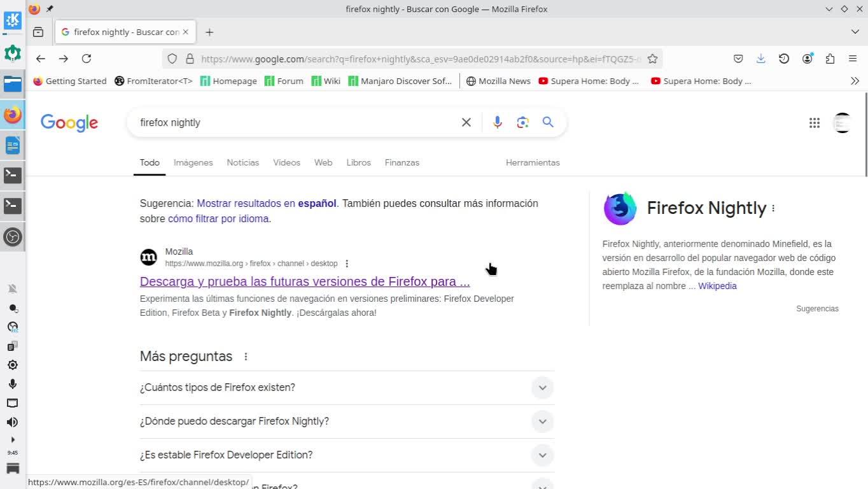
Task: Open the blue document editor in the panel
Action: click(13, 145)
